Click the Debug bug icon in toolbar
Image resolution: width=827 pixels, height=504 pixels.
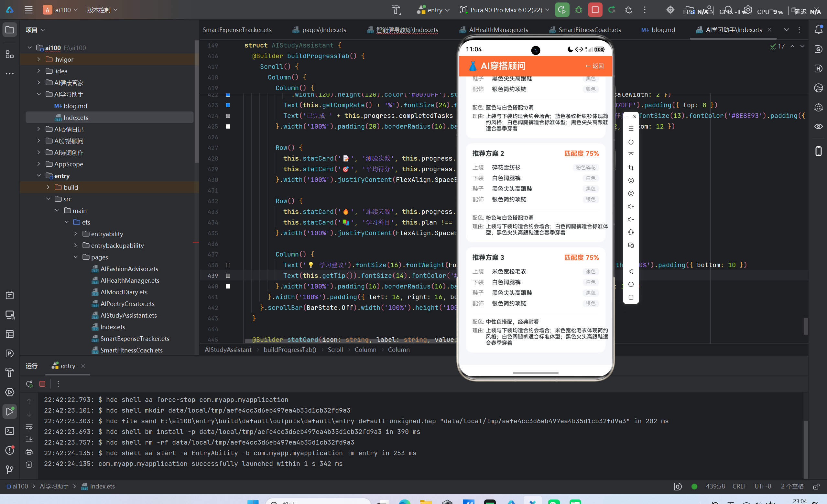pyautogui.click(x=579, y=10)
